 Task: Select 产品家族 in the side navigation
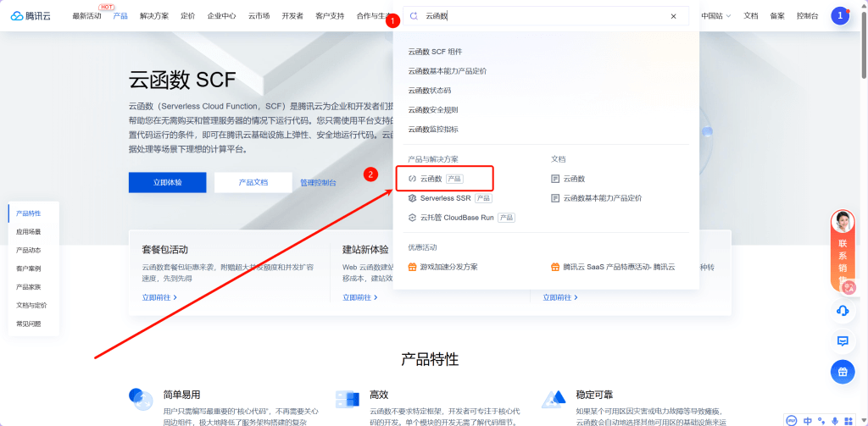(28, 286)
